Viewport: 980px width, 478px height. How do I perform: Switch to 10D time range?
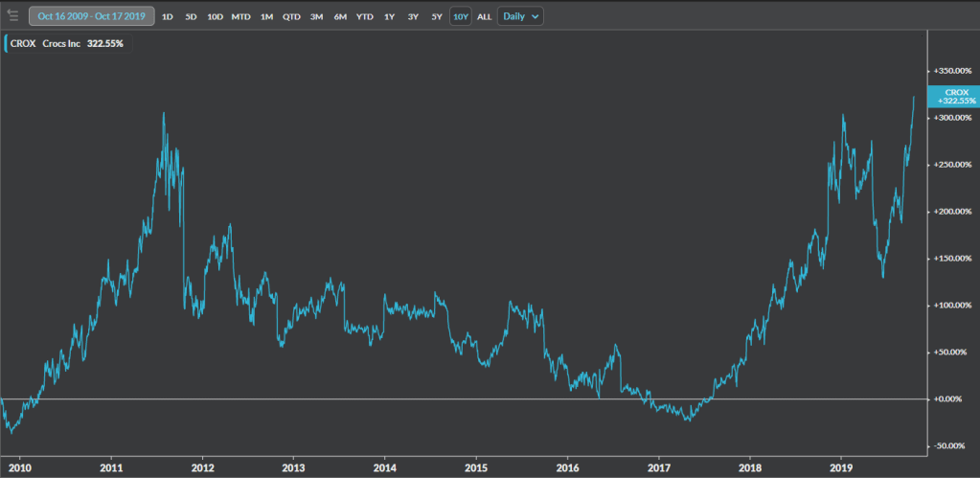tap(215, 16)
